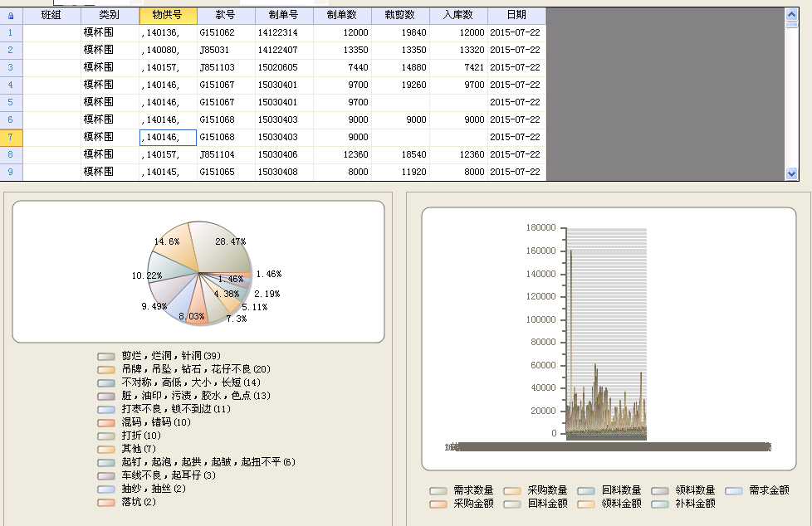Select row 2 via its row header
812x526 pixels.
tap(11, 51)
